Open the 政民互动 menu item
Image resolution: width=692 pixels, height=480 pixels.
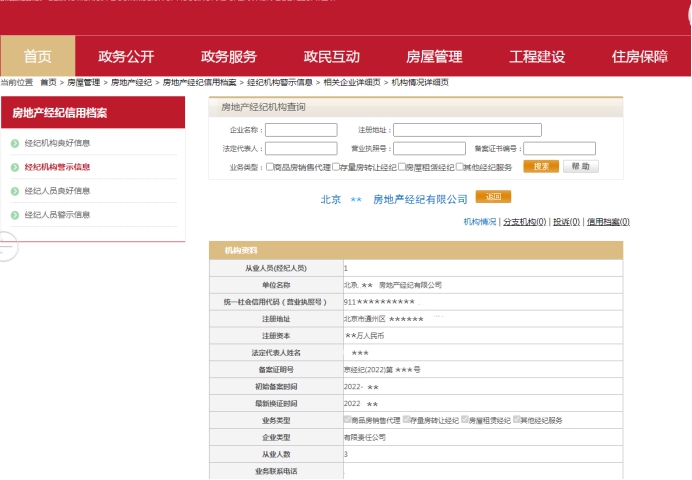(x=331, y=56)
